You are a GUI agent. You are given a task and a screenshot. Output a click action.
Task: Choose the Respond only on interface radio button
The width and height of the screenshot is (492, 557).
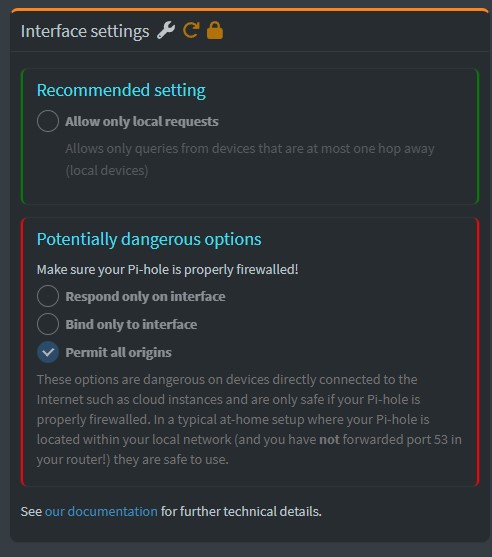(48, 296)
